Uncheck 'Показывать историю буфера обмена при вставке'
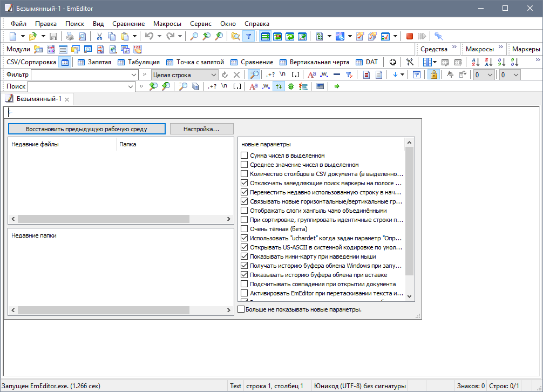This screenshot has width=543, height=392. 244,275
